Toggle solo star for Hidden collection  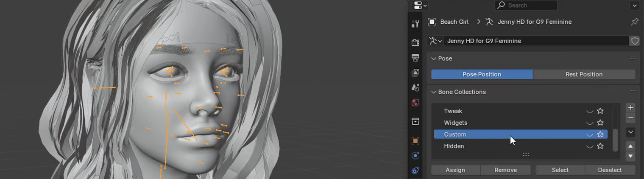[600, 146]
